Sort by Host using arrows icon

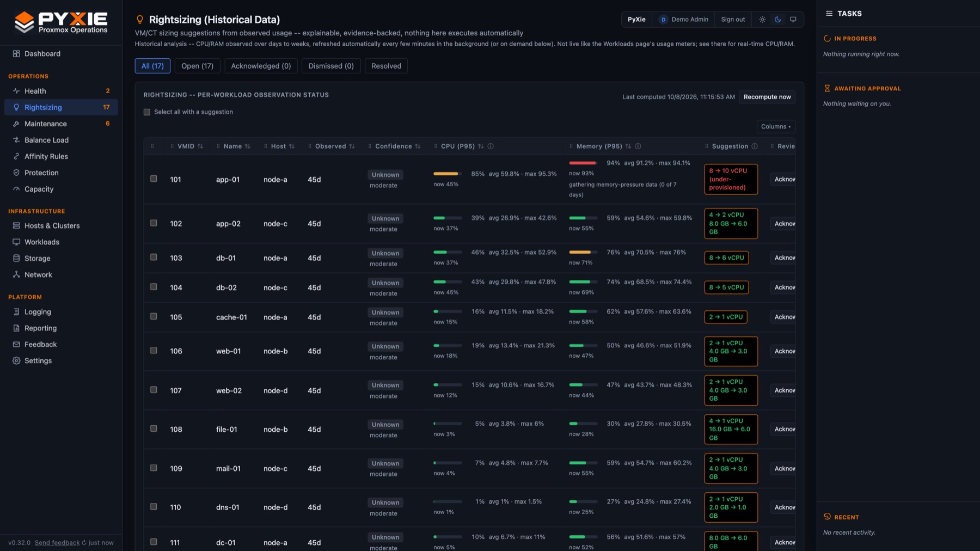292,146
